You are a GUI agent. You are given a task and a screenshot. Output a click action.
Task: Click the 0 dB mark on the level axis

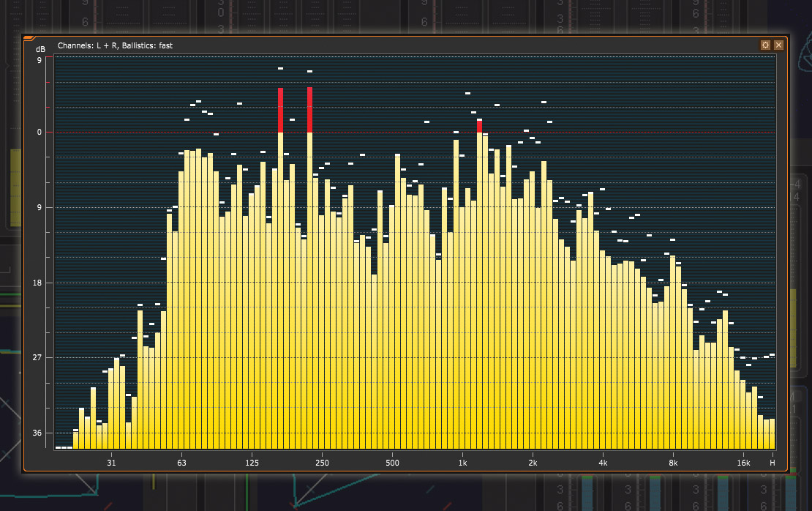(39, 133)
